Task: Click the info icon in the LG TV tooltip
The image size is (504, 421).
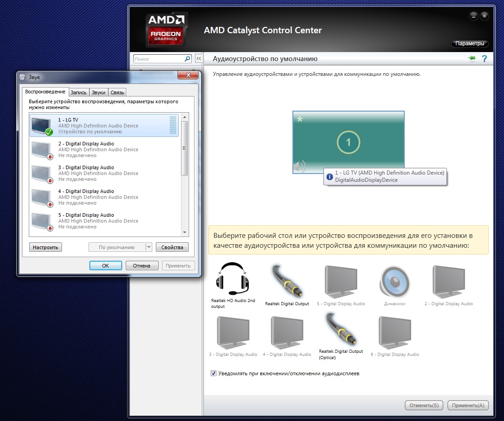Action: [329, 177]
